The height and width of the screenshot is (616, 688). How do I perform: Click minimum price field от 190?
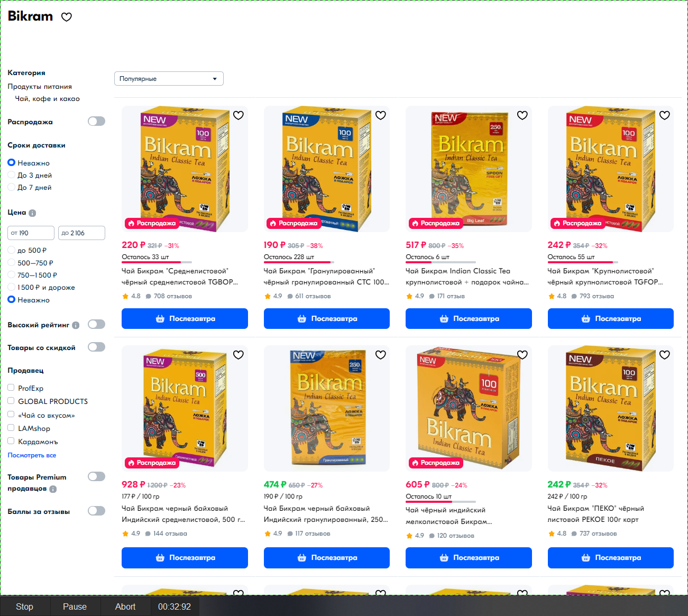tap(31, 233)
